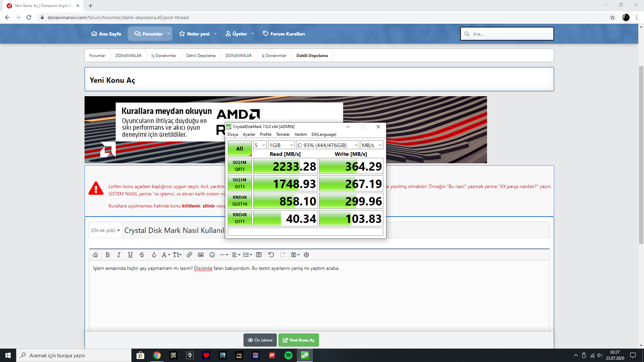This screenshot has width=644, height=362.
Task: Click the insert image icon
Action: coord(201,255)
